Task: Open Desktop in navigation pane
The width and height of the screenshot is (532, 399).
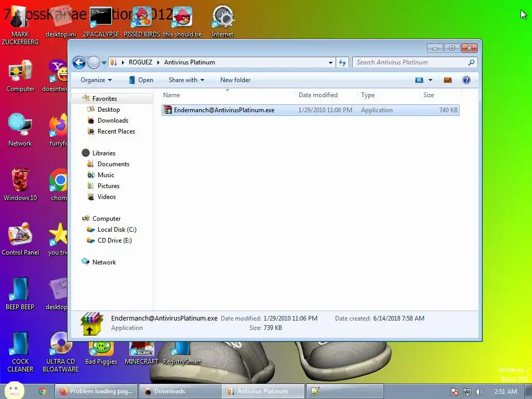Action: click(x=108, y=110)
